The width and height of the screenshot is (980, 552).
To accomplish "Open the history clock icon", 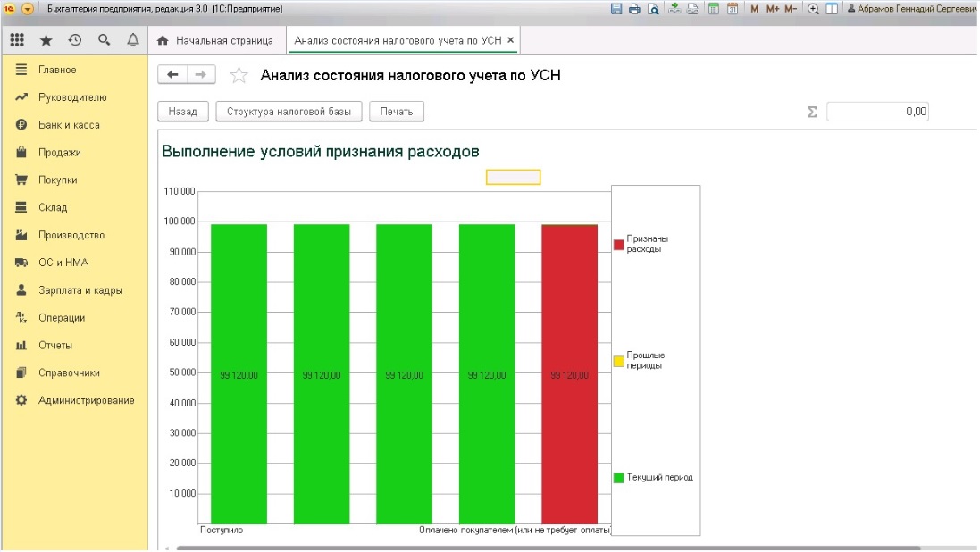I will point(75,40).
